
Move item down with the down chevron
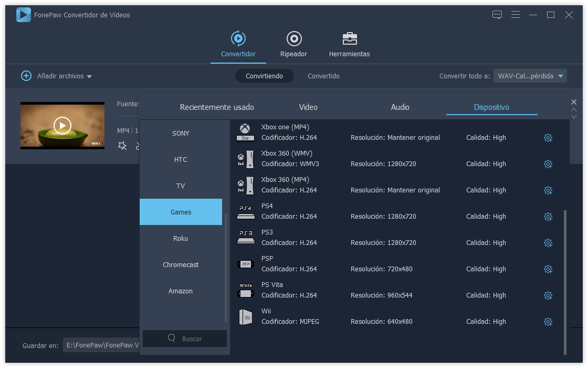coord(573,116)
